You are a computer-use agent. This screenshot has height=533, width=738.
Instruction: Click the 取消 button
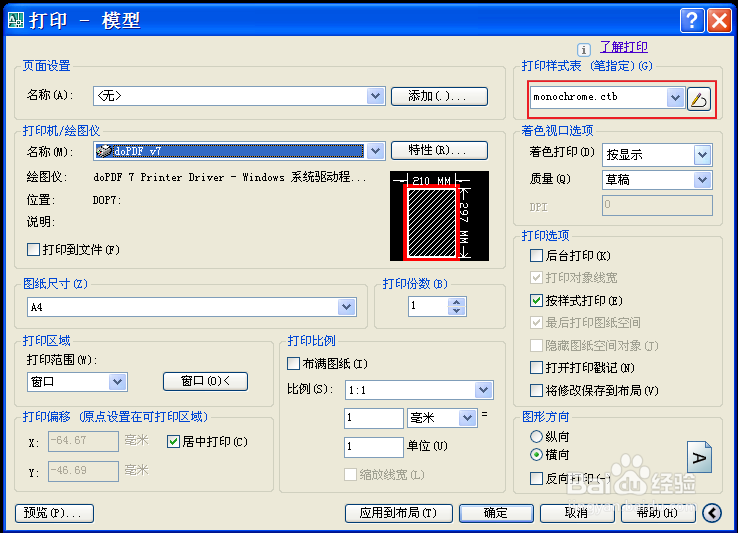pos(577,513)
